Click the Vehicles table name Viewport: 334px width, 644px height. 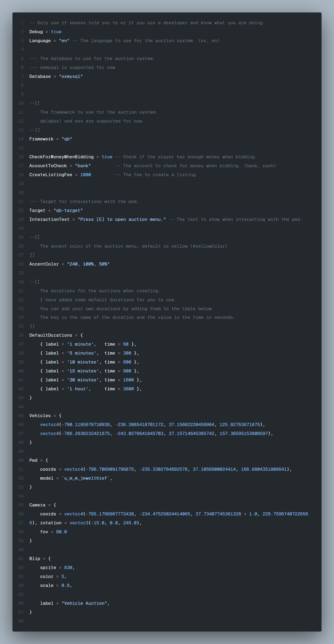click(40, 416)
